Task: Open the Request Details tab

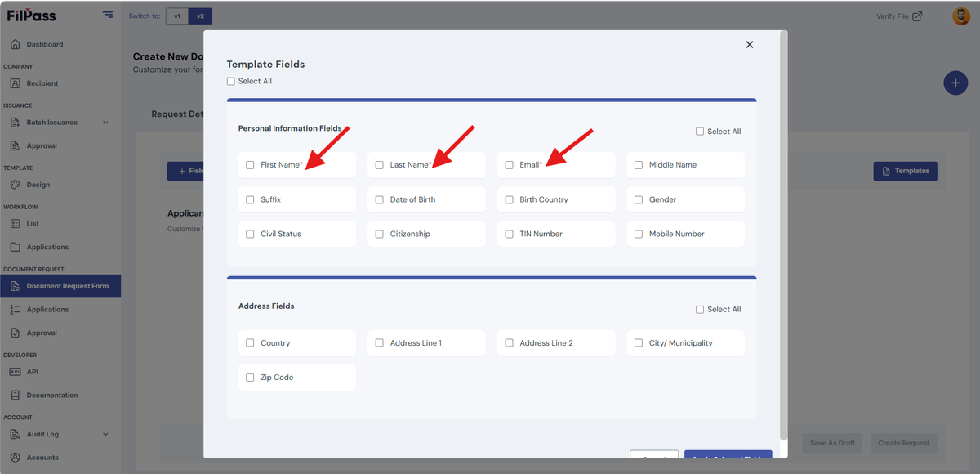Action: click(x=177, y=114)
